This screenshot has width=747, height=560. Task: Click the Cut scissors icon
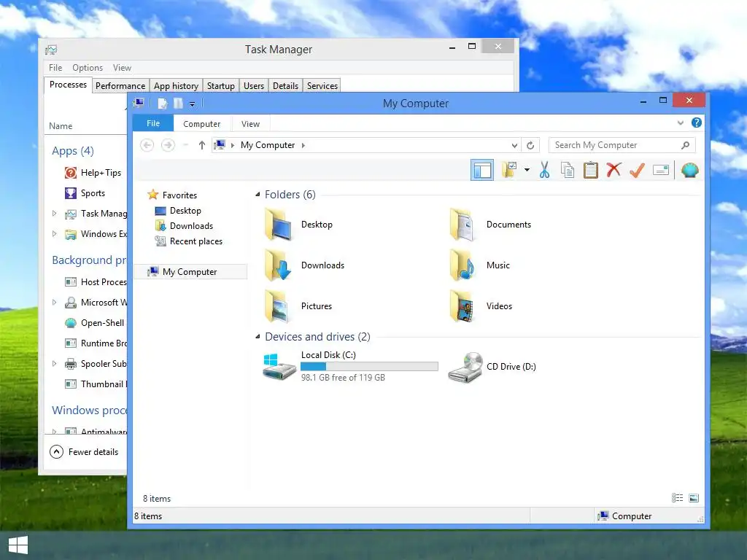(544, 170)
